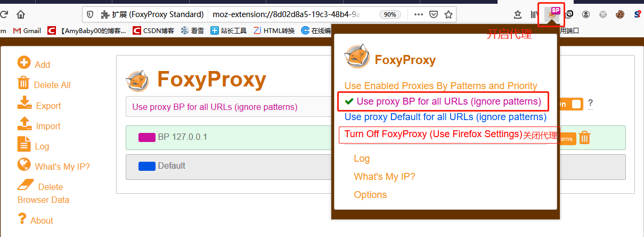Click the blue color swatch for Default proxy
Screen dimensions: 644x237
[146, 166]
